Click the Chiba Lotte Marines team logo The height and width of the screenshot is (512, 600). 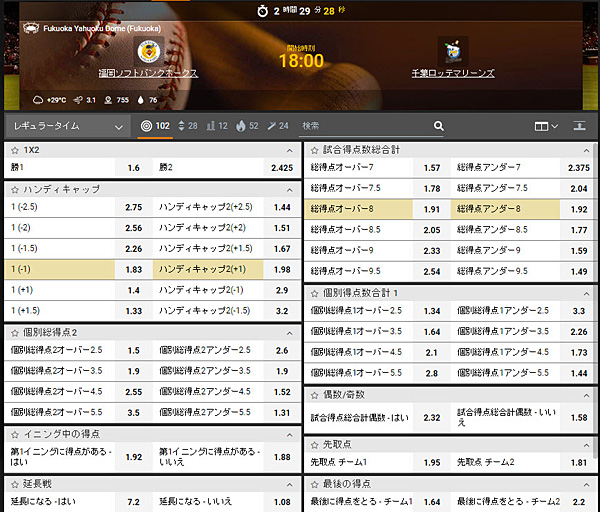pyautogui.click(x=453, y=52)
